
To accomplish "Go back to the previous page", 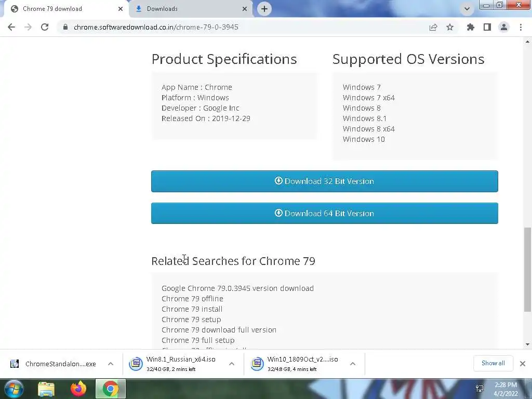I will point(11,27).
